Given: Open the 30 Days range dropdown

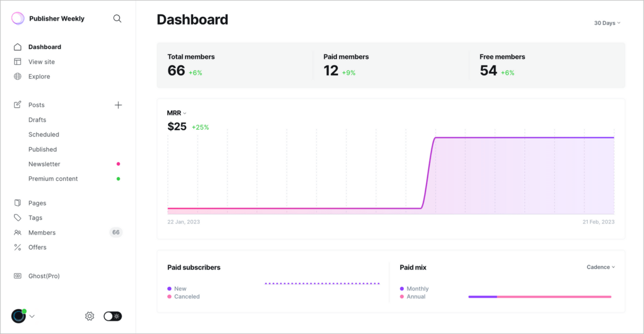Looking at the screenshot, I should tap(607, 23).
